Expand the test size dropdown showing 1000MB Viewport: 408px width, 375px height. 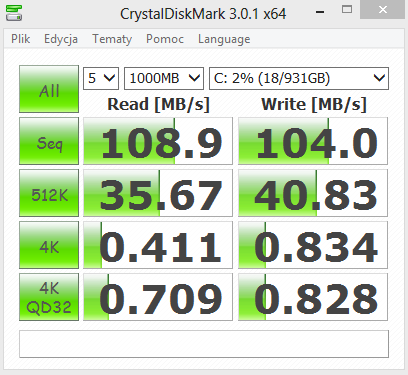pos(164,78)
